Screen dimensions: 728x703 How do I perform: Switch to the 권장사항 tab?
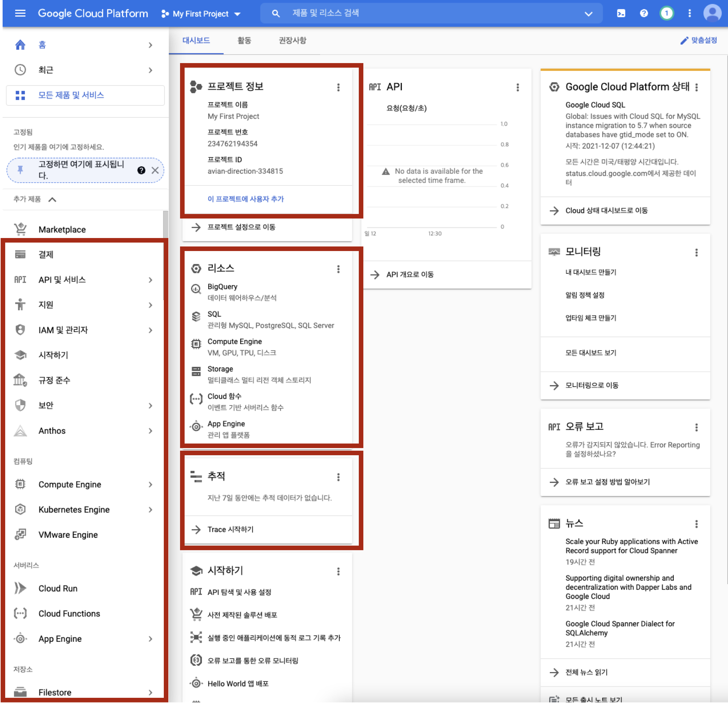[292, 40]
